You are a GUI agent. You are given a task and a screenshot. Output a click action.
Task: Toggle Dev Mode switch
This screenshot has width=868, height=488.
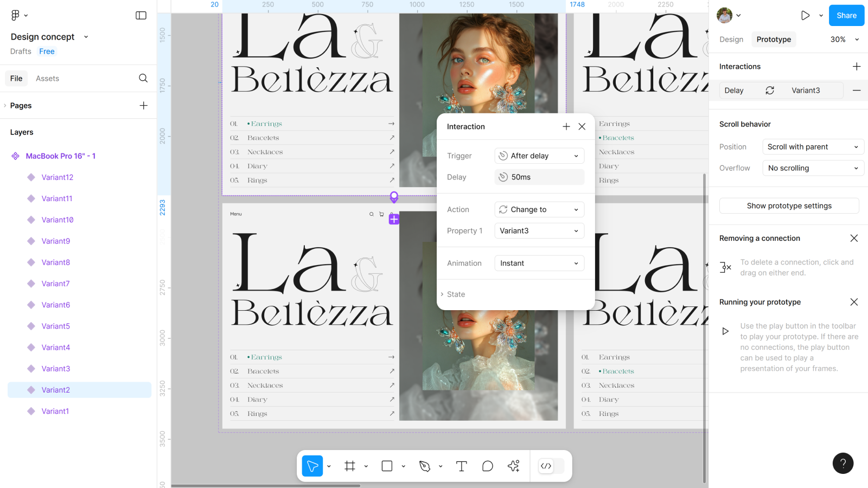coord(551,466)
